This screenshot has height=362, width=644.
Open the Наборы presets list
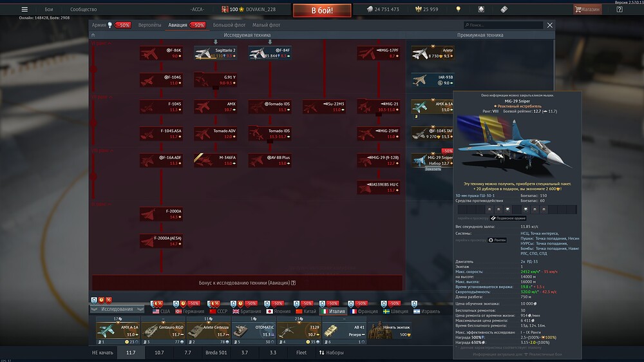pyautogui.click(x=331, y=352)
